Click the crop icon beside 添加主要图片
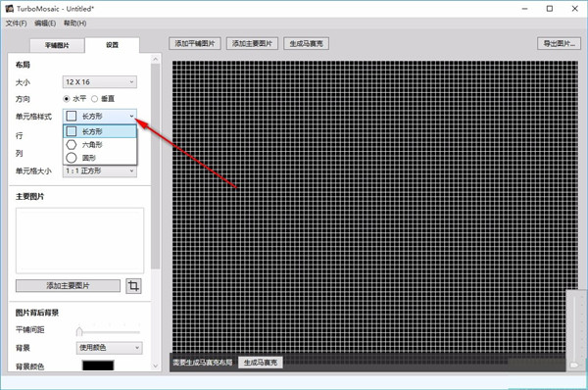588x390 pixels. click(x=133, y=286)
